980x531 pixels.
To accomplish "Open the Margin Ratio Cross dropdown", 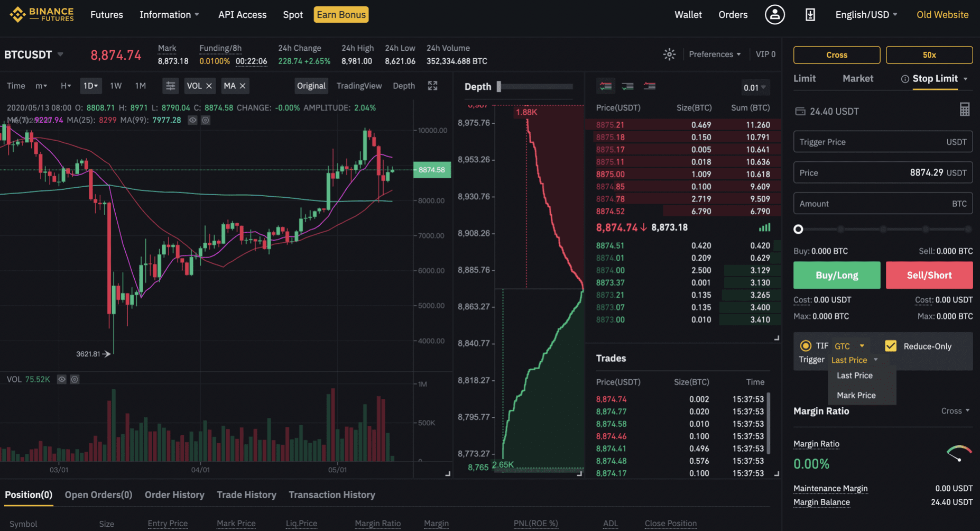I will coord(955,411).
